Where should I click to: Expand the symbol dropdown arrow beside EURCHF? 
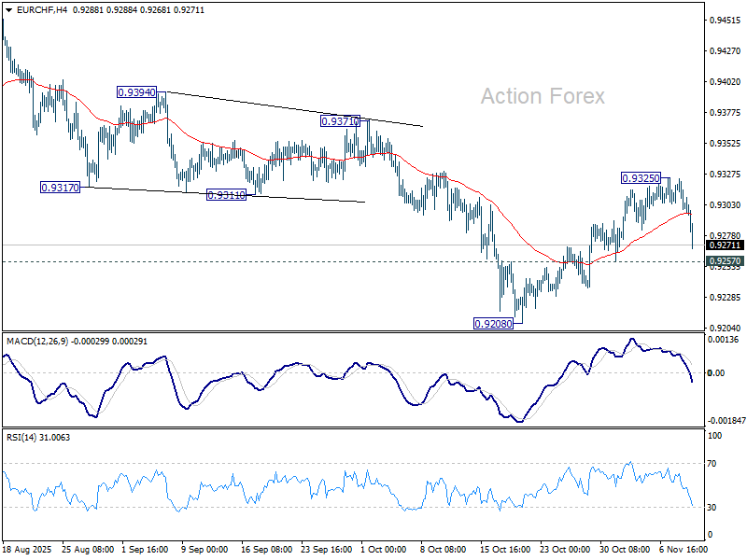pyautogui.click(x=8, y=8)
